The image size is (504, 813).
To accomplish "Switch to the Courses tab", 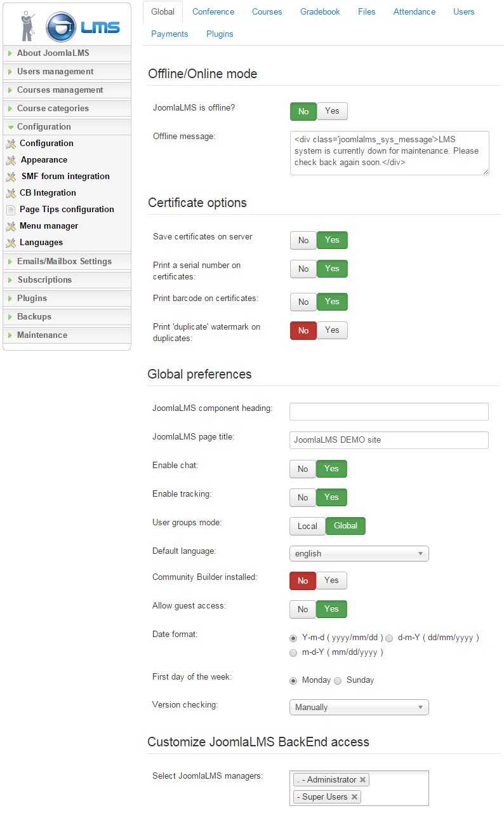I will pos(267,12).
